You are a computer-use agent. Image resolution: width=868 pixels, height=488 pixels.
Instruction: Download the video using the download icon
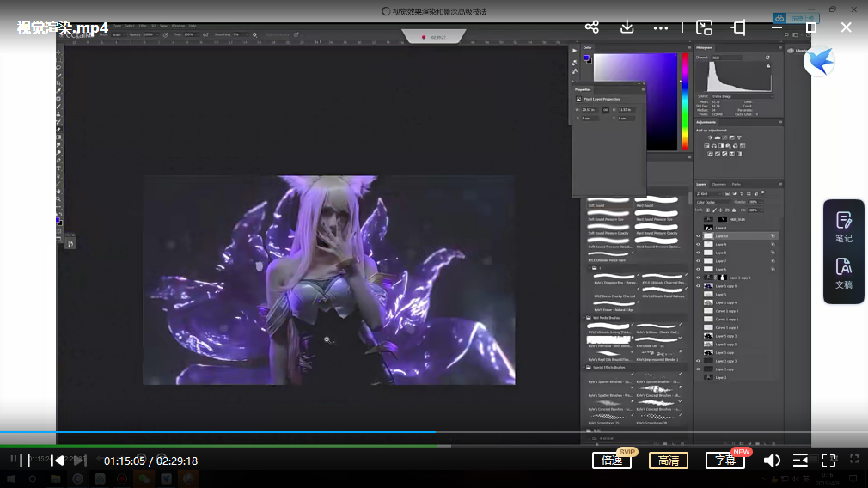point(627,27)
